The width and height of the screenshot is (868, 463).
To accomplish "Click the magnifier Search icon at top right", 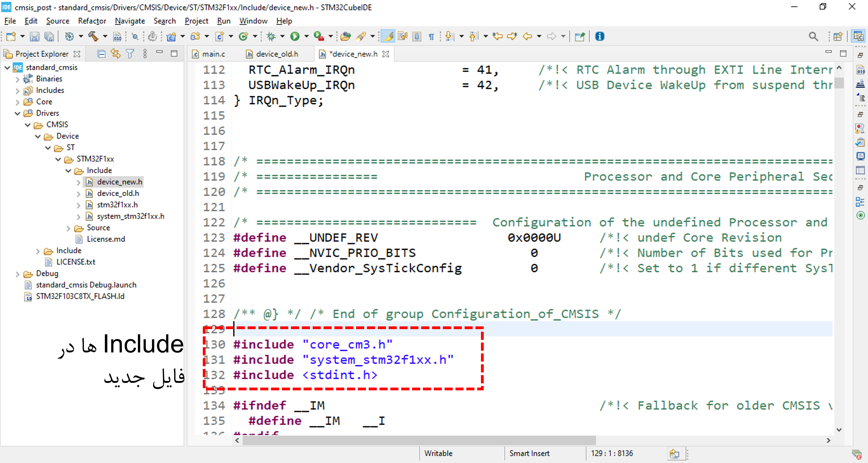I will (x=813, y=36).
